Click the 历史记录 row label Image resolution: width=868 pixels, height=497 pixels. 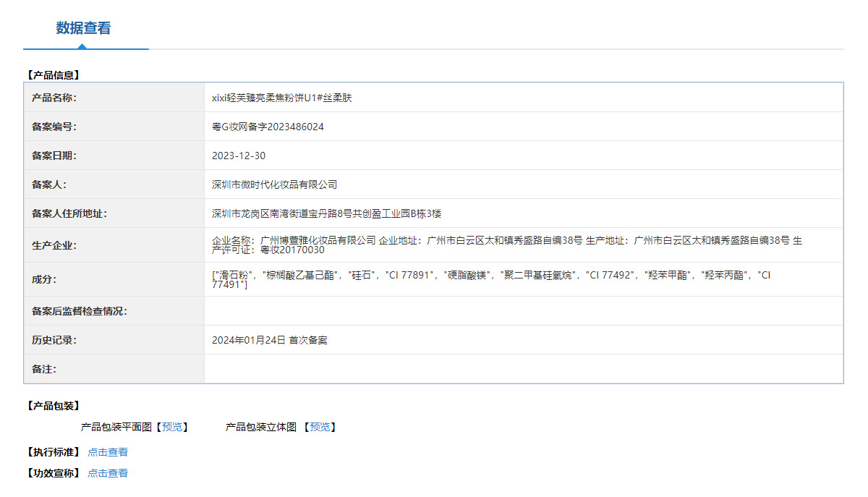pyautogui.click(x=54, y=340)
